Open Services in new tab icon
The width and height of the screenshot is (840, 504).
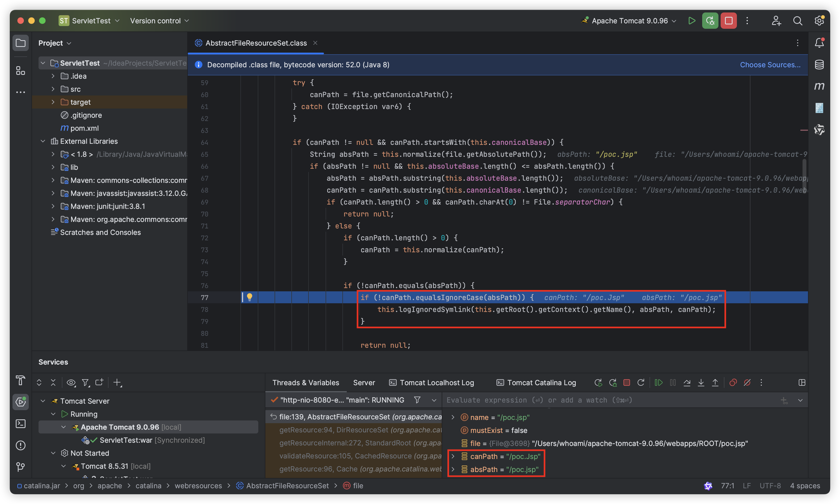[x=99, y=383]
